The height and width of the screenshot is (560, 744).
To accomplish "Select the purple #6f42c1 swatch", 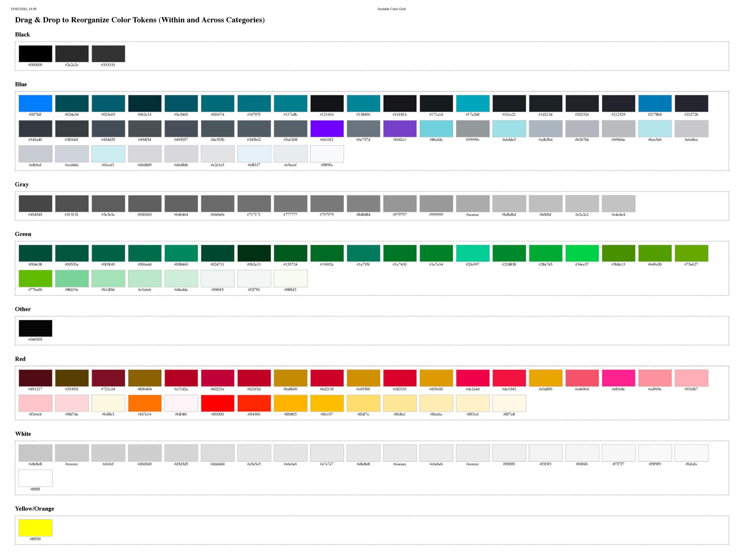I will click(x=400, y=129).
